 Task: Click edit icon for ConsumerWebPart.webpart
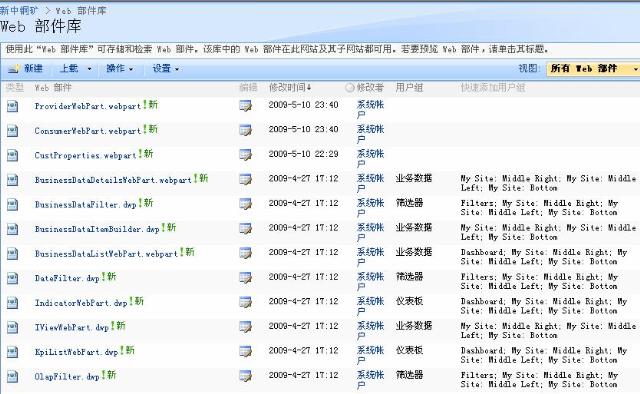245,131
